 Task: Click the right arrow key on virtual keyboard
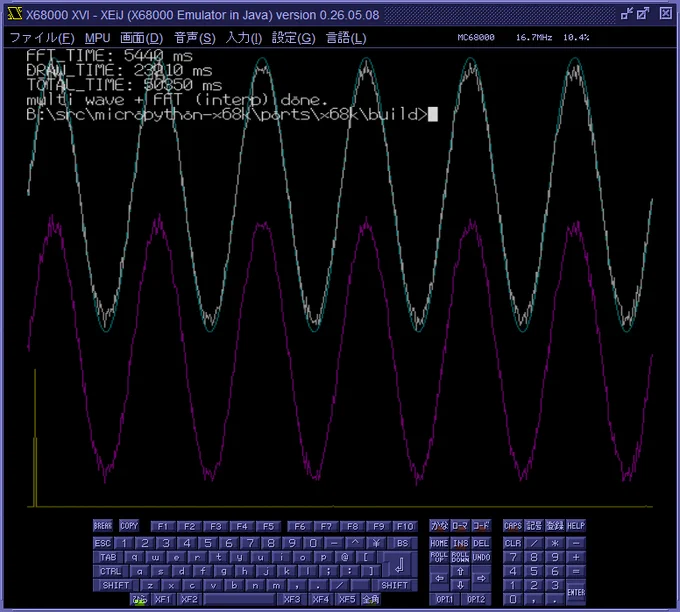tap(481, 578)
